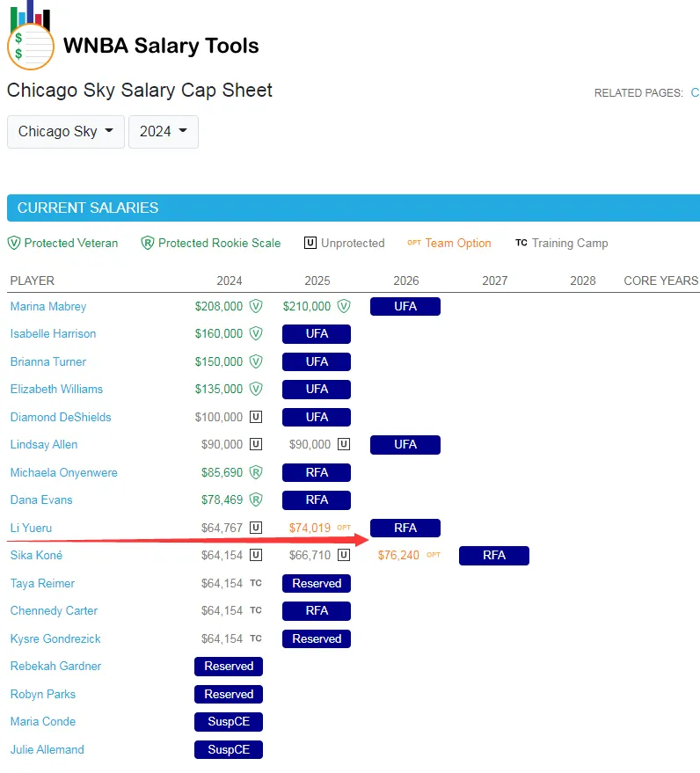Click Li Yueru's 2024 unprotected U icon
Screen dimensions: 700x773
(x=255, y=528)
